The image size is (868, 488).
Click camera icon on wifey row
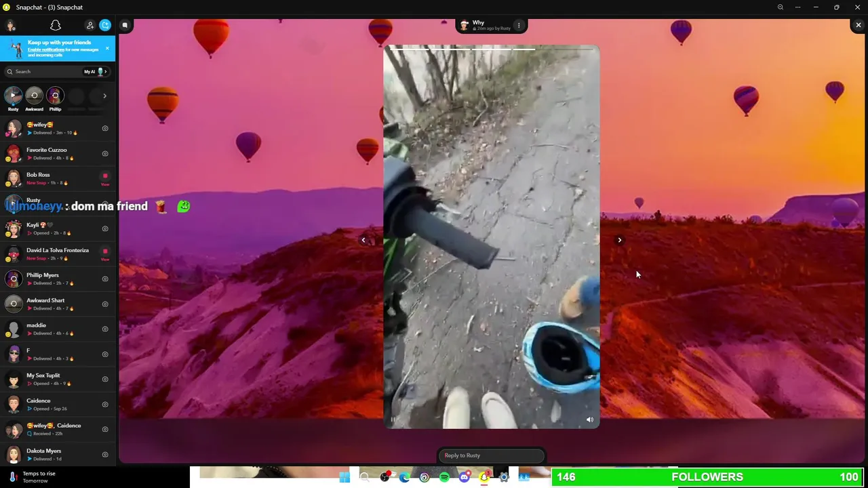point(105,128)
